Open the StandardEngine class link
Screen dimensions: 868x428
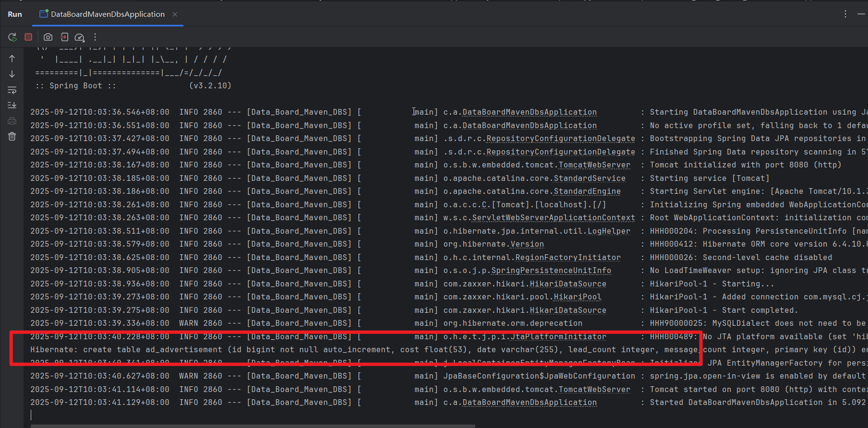587,191
